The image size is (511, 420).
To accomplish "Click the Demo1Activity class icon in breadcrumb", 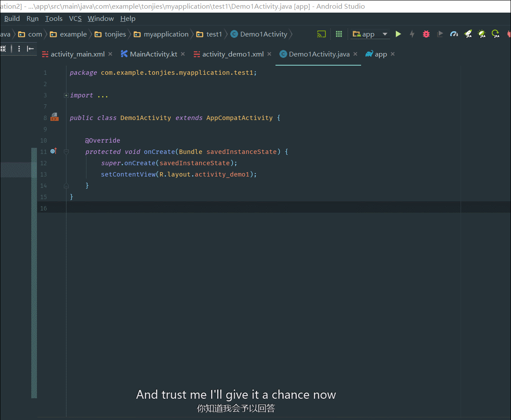I will click(x=234, y=34).
